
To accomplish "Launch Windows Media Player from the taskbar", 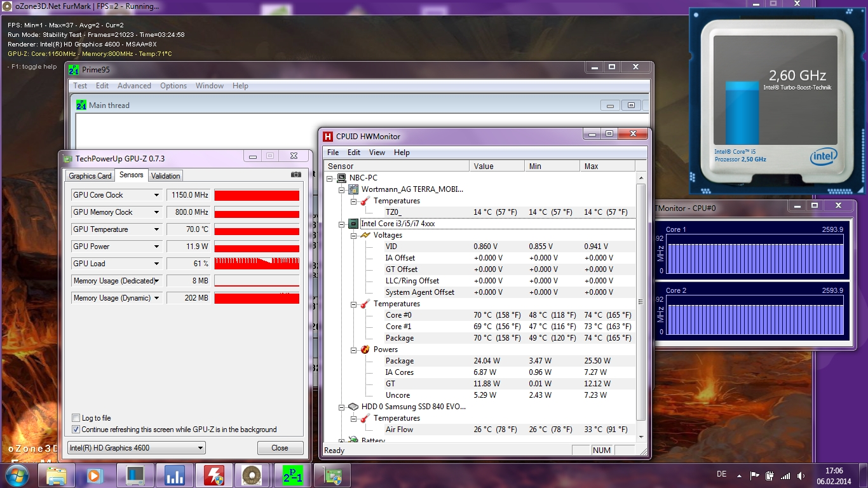I will click(94, 476).
